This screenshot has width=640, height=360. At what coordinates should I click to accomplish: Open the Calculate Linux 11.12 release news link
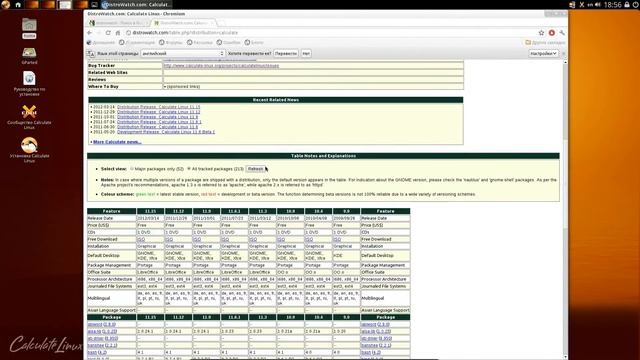pyautogui.click(x=158, y=112)
